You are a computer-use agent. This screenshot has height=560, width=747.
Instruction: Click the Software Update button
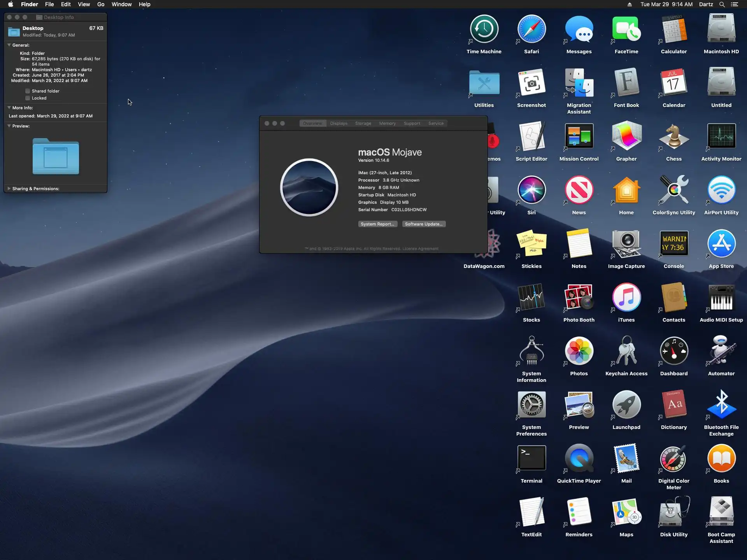pyautogui.click(x=423, y=224)
